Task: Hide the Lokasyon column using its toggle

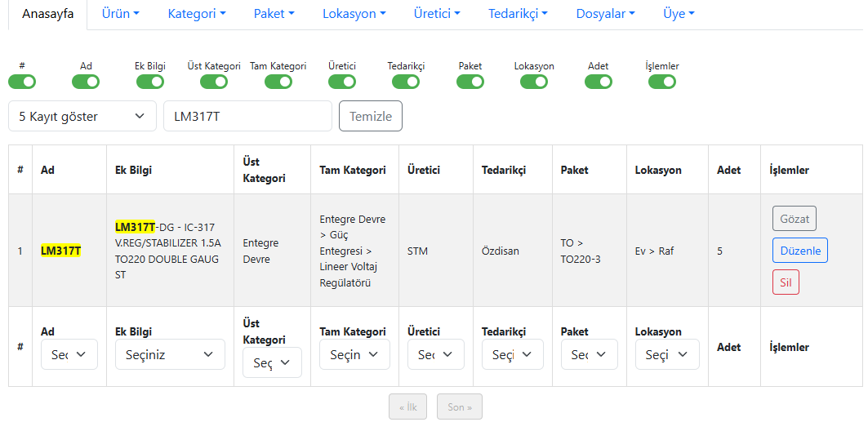Action: 534,82
